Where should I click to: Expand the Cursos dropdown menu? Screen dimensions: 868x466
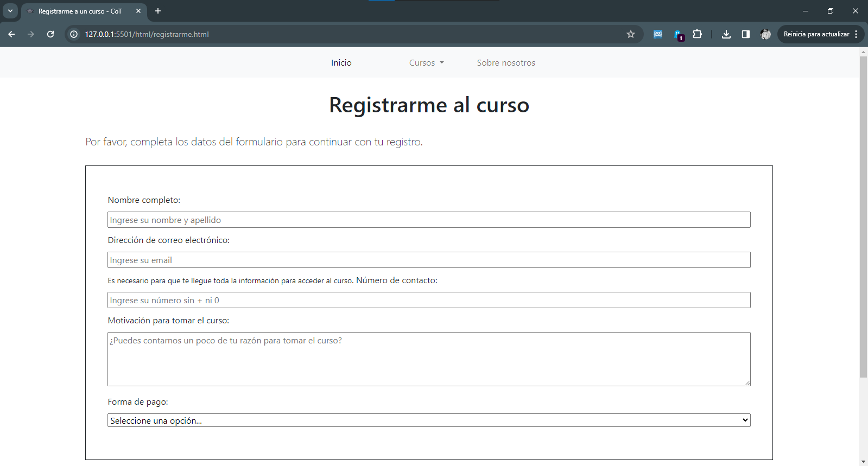click(x=427, y=63)
